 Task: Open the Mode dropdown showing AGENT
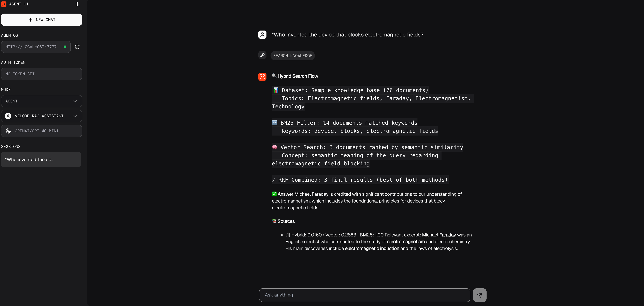[x=41, y=101]
